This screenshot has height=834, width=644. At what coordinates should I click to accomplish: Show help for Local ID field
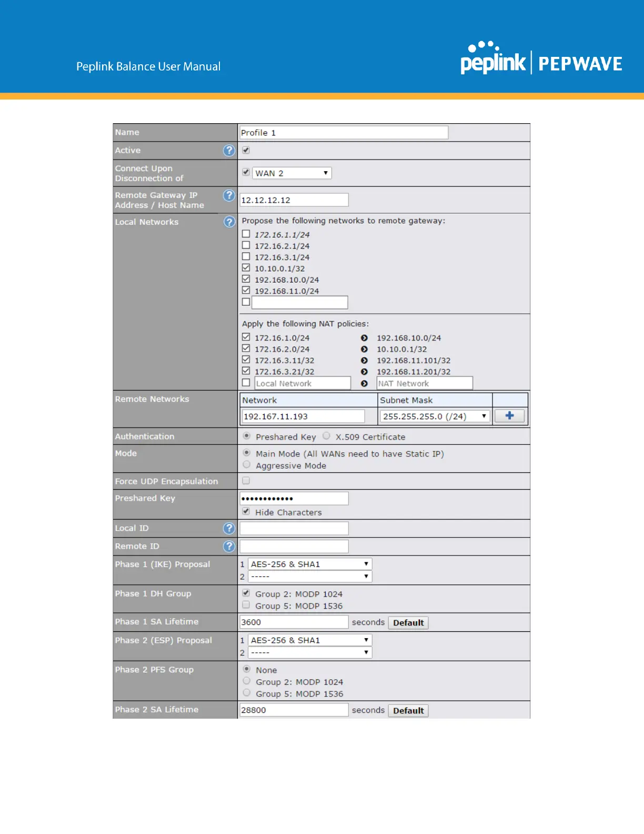[229, 528]
